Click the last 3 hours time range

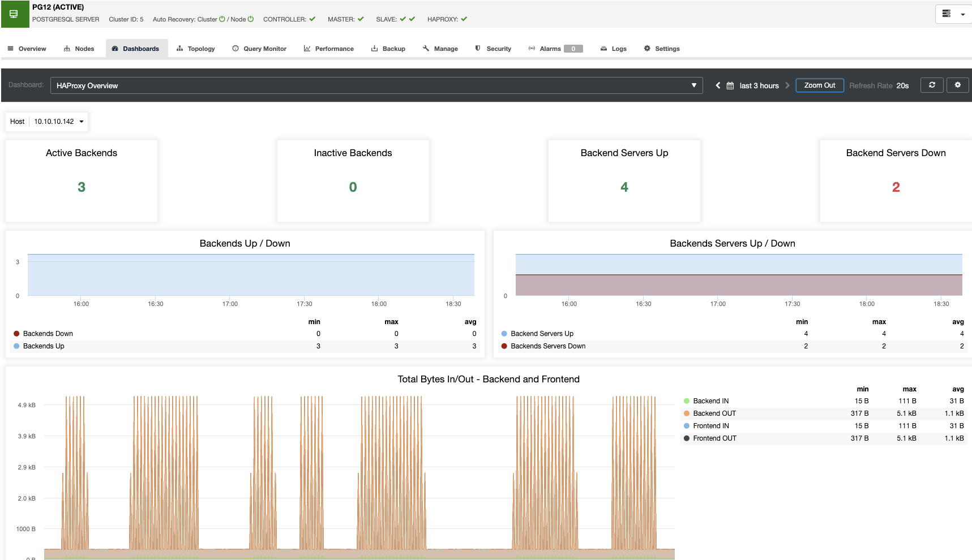tap(759, 85)
